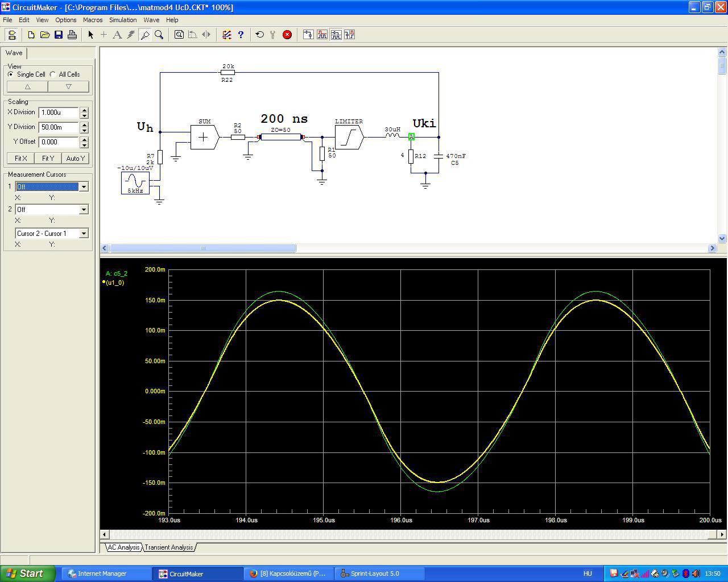Select the green c5_2 waveform label
Image resolution: width=728 pixels, height=582 pixels.
[117, 274]
